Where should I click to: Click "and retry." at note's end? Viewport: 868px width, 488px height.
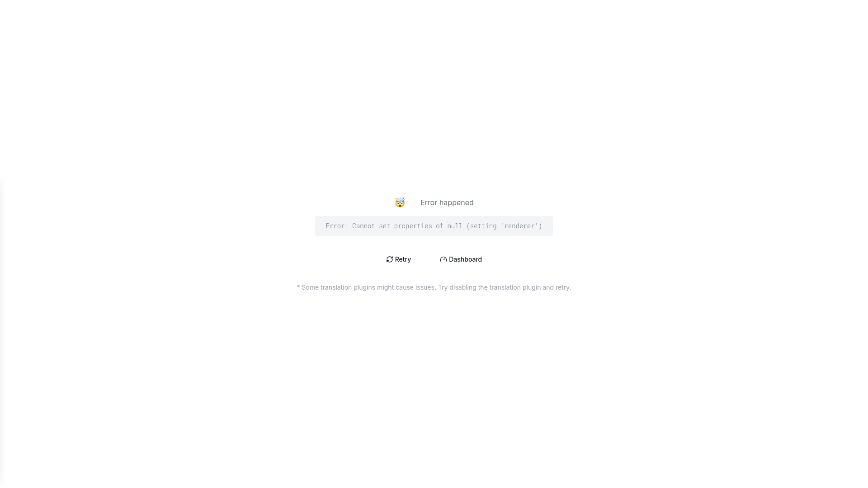pos(557,287)
